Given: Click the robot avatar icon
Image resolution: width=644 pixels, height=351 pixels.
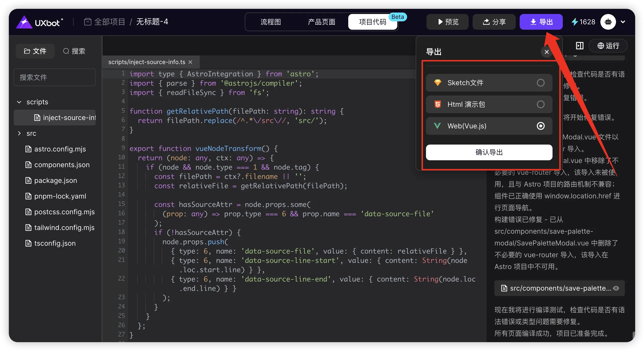Looking at the screenshot, I should point(608,22).
